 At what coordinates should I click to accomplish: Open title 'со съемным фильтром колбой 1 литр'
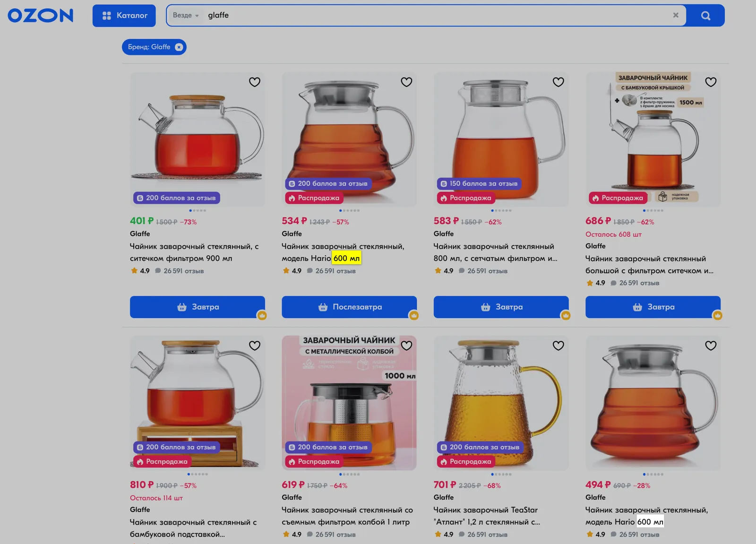(347, 516)
